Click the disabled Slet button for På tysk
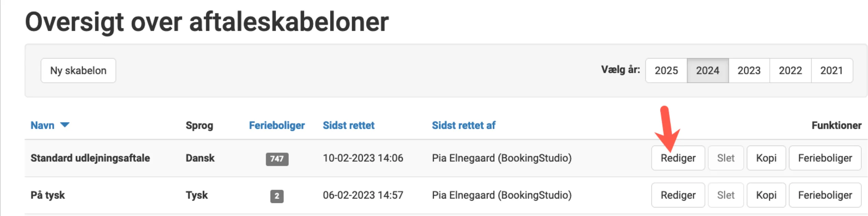This screenshot has width=868, height=216. [726, 195]
